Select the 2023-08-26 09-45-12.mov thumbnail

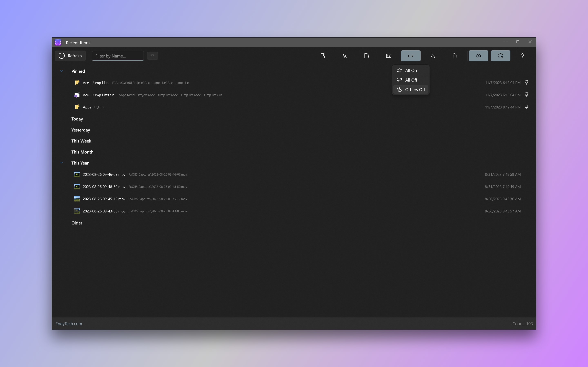(x=77, y=199)
